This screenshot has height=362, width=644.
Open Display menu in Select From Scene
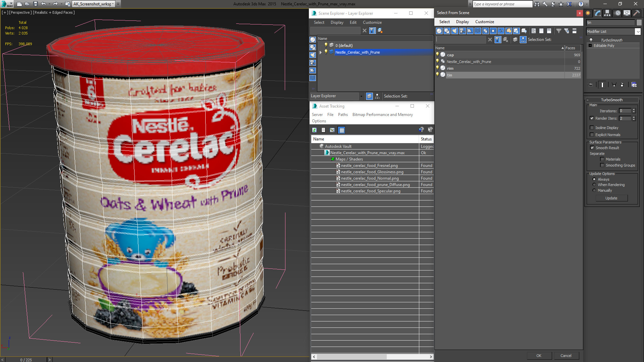(x=463, y=22)
